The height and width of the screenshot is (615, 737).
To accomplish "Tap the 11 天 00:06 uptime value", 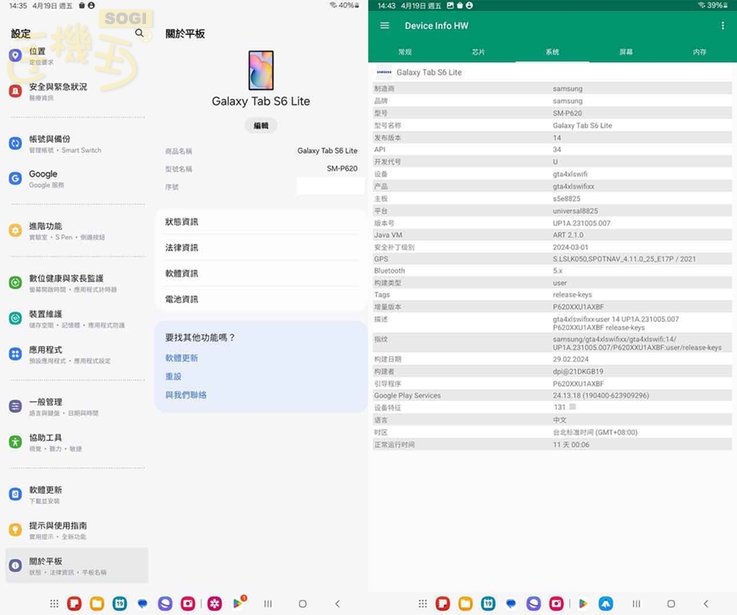I will click(571, 445).
